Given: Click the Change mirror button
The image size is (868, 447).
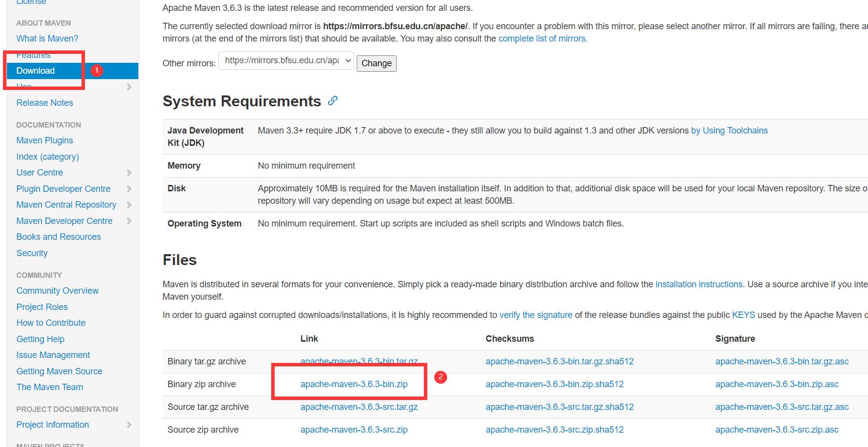Looking at the screenshot, I should point(376,63).
